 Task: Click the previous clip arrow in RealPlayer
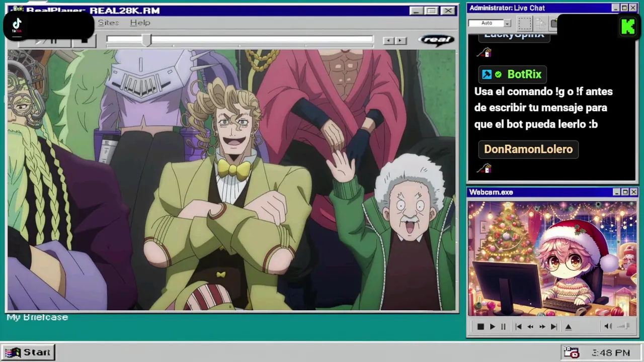[x=388, y=40]
